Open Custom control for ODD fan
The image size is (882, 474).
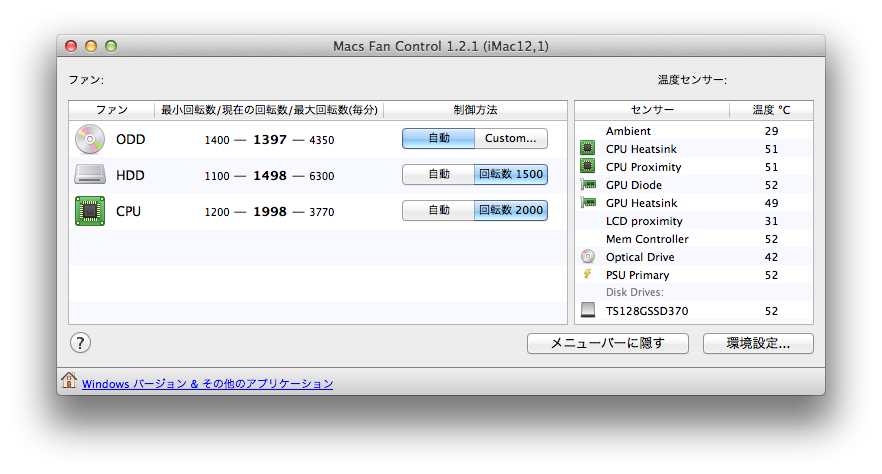click(511, 138)
